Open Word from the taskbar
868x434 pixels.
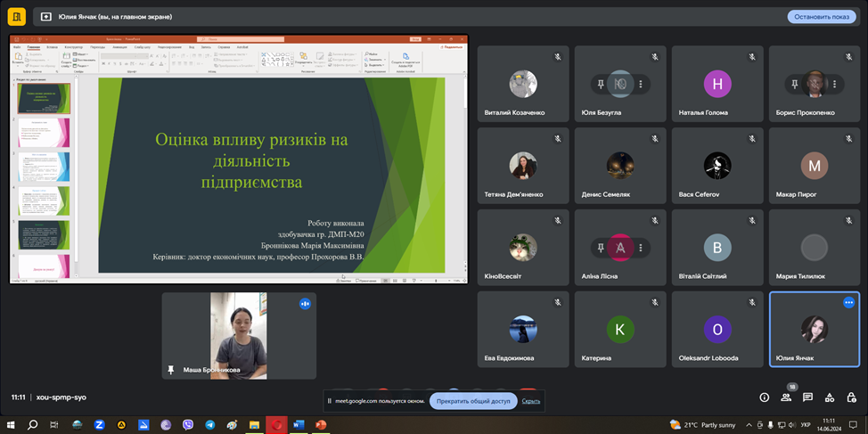299,424
